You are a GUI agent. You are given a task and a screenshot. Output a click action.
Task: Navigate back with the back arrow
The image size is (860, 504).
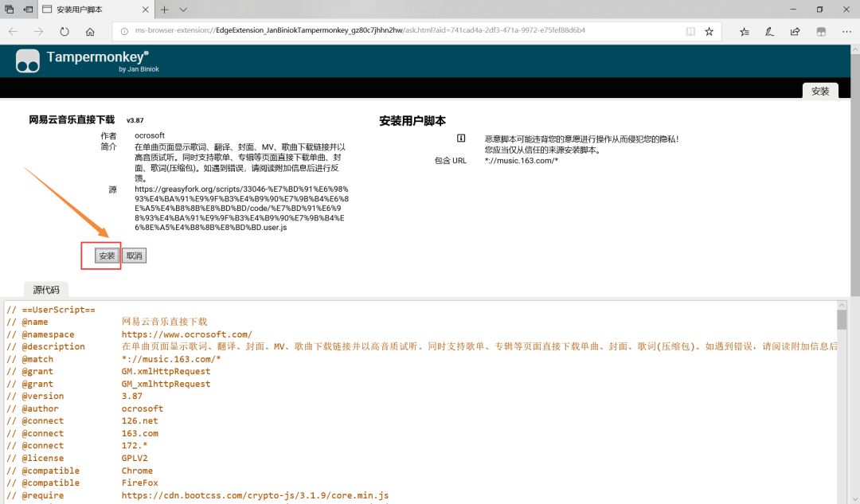(13, 32)
